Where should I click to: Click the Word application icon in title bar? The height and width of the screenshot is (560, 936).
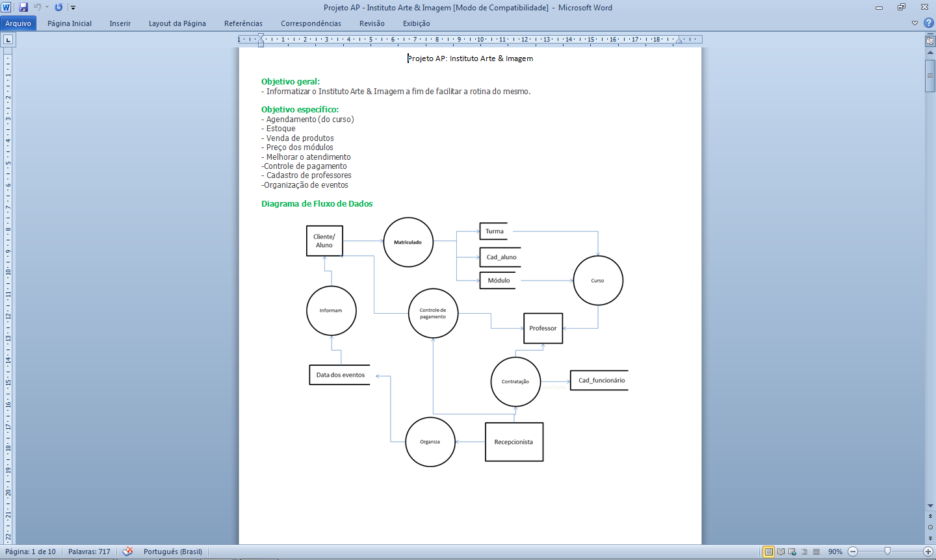pos(6,7)
